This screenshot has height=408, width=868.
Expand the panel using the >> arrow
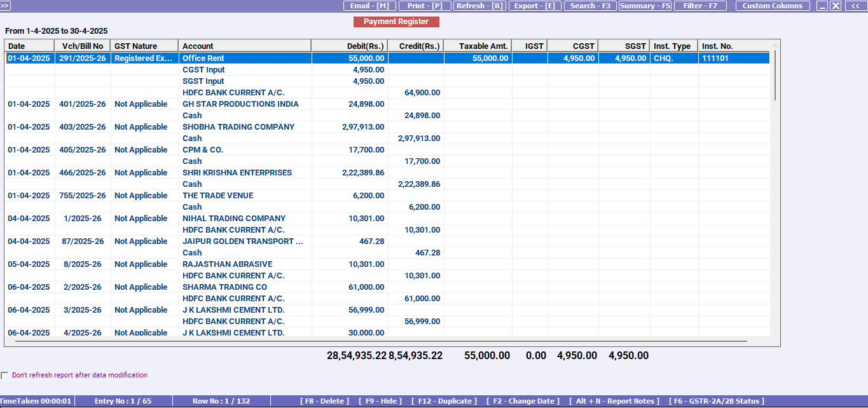[x=6, y=6]
